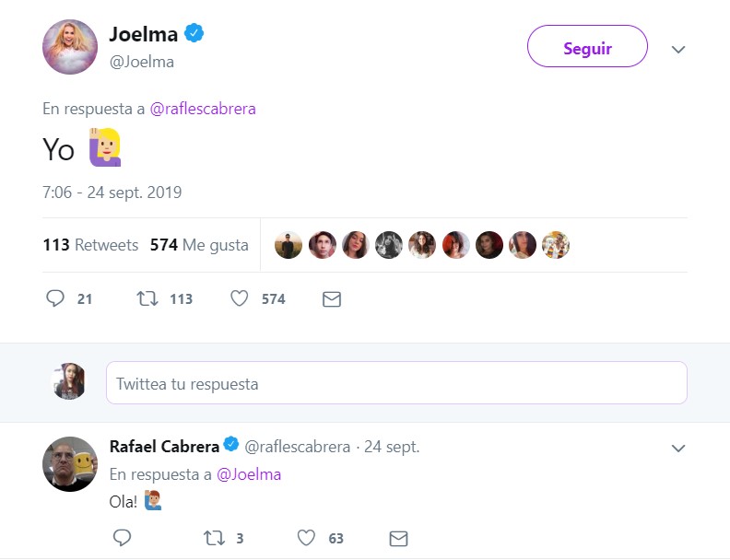The image size is (730, 560).
Task: Reply to Rafael Cabrera's tweet with the comment icon
Action: click(x=122, y=538)
